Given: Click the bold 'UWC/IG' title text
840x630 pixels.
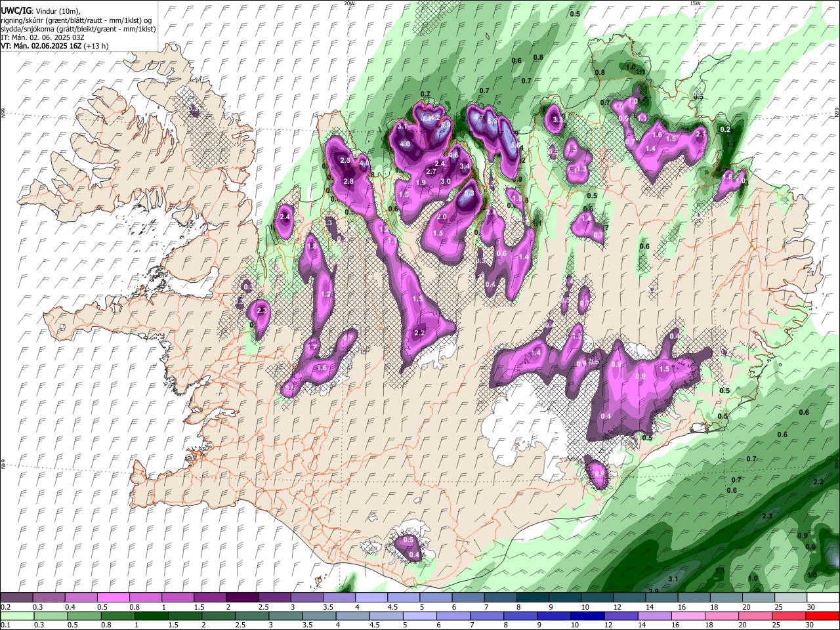Looking at the screenshot, I should [x=16, y=10].
